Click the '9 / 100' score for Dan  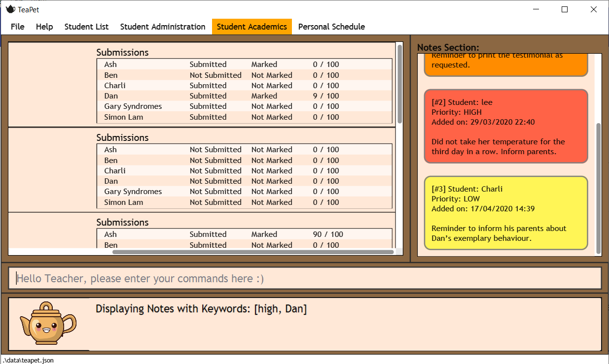tap(326, 96)
